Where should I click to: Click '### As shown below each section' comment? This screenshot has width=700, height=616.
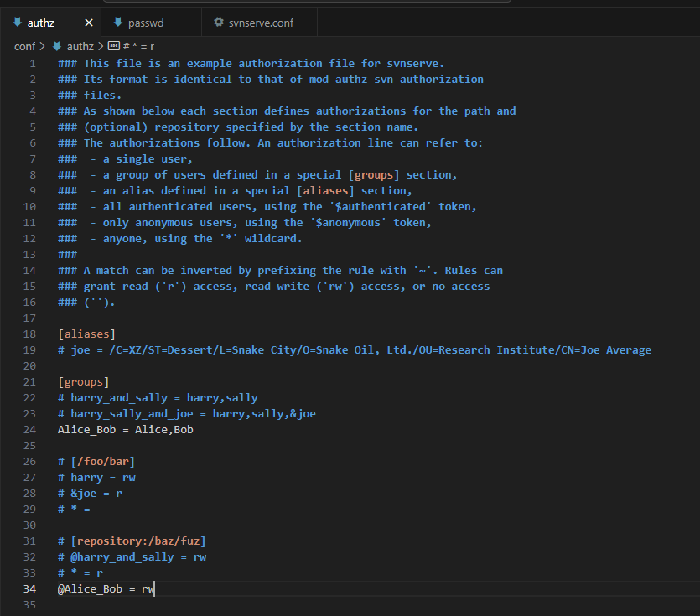287,111
